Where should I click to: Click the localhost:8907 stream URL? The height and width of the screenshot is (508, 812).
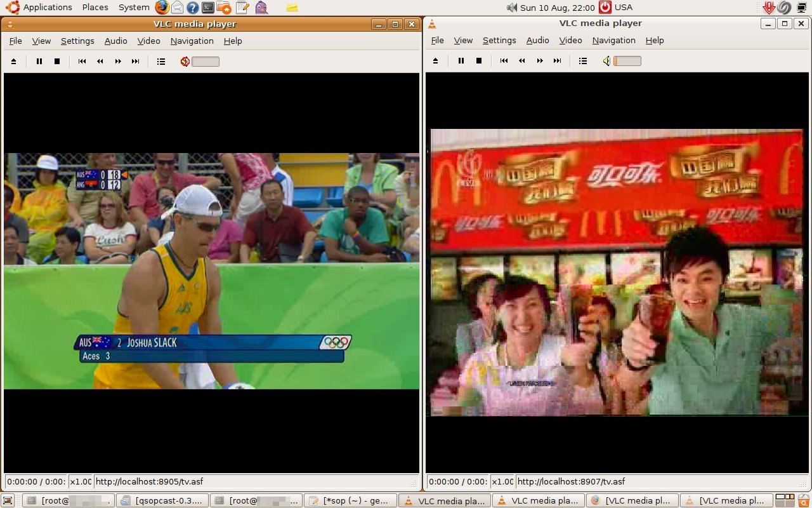coord(571,482)
